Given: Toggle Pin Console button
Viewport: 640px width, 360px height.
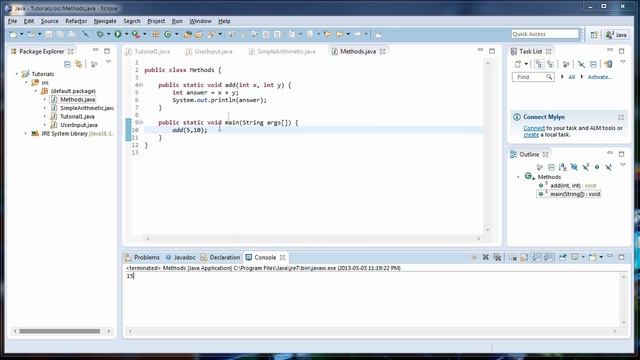Looking at the screenshot, I should point(563,257).
